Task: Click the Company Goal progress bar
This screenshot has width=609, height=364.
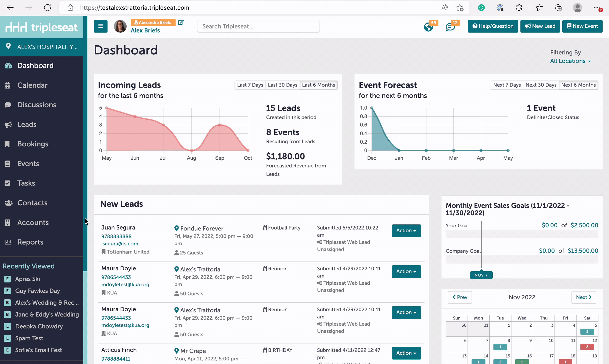Action: click(522, 259)
